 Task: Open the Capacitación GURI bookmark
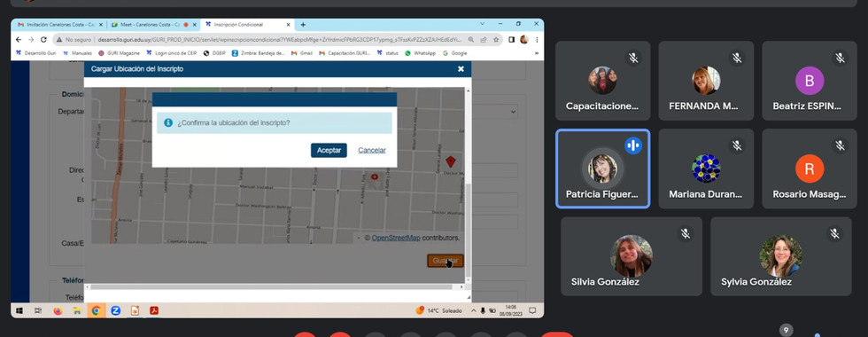(x=345, y=53)
